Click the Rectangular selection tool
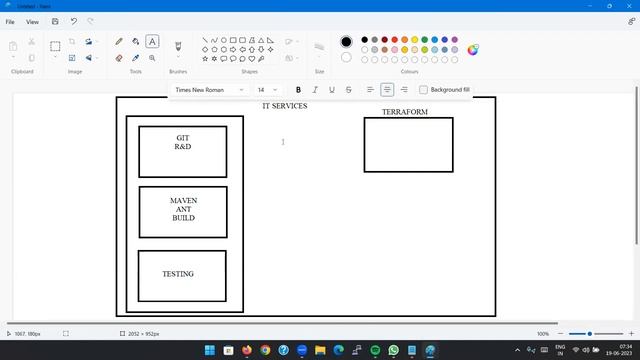This screenshot has height=360, width=640. point(55,46)
